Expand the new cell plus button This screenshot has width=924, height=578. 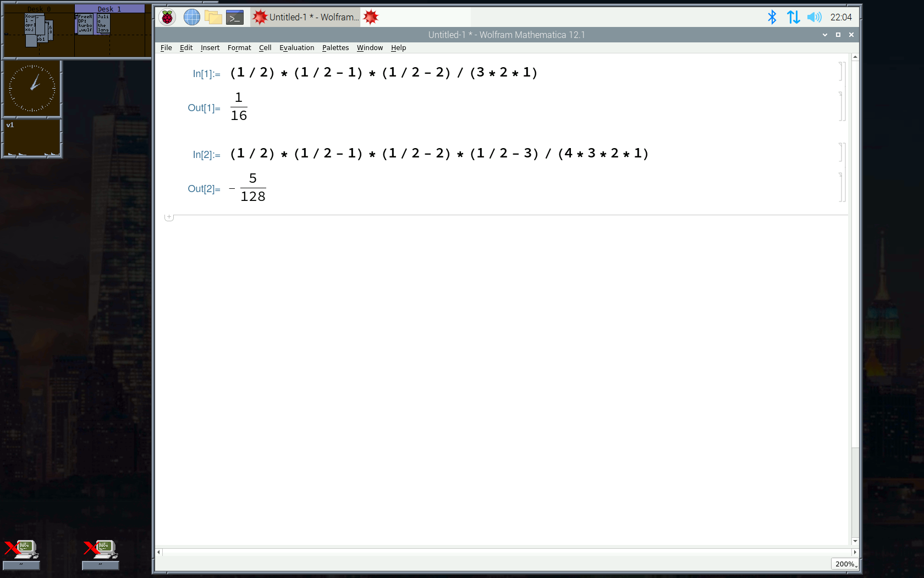point(169,217)
